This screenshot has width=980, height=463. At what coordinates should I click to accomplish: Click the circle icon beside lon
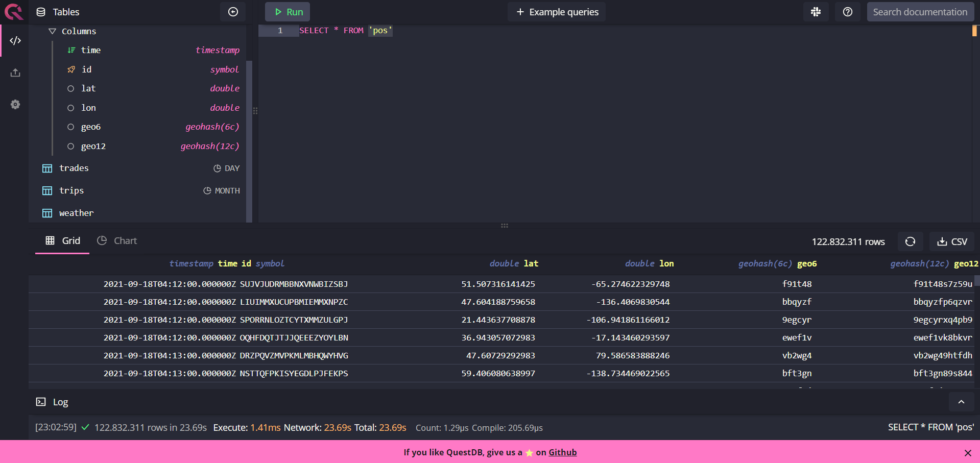[x=71, y=108]
